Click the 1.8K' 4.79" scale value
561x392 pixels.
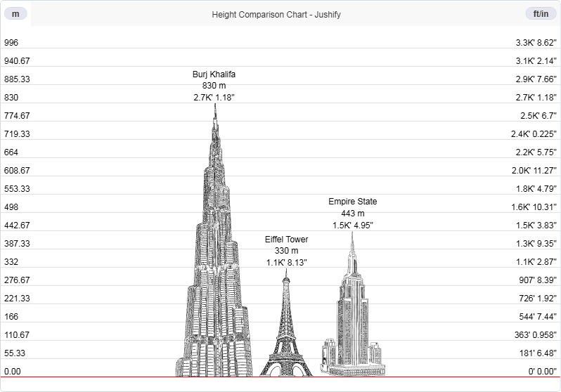pyautogui.click(x=536, y=188)
